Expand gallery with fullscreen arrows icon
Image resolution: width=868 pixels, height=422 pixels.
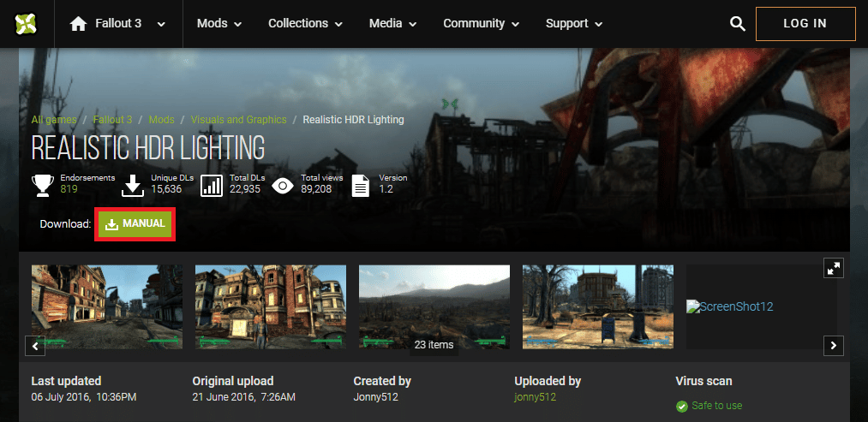click(833, 268)
